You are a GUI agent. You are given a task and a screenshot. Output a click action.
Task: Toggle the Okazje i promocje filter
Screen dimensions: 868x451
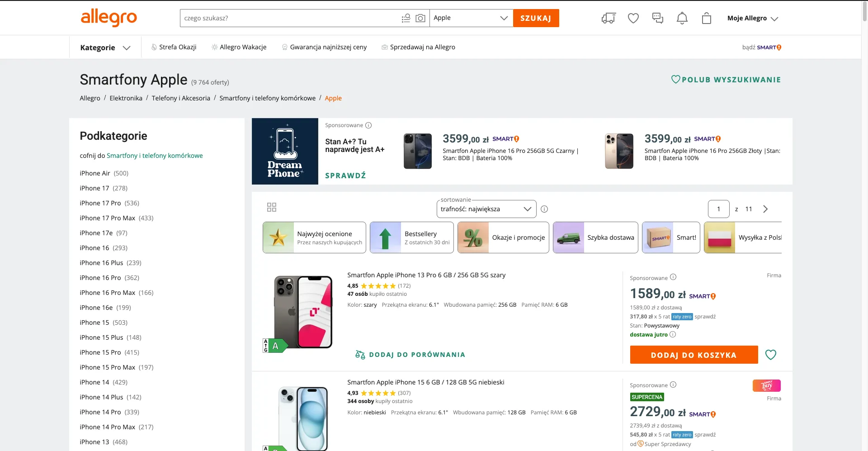coord(503,237)
